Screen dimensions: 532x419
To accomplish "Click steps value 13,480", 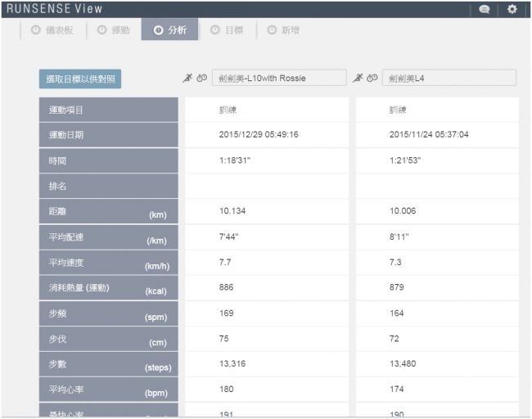I will point(403,363).
